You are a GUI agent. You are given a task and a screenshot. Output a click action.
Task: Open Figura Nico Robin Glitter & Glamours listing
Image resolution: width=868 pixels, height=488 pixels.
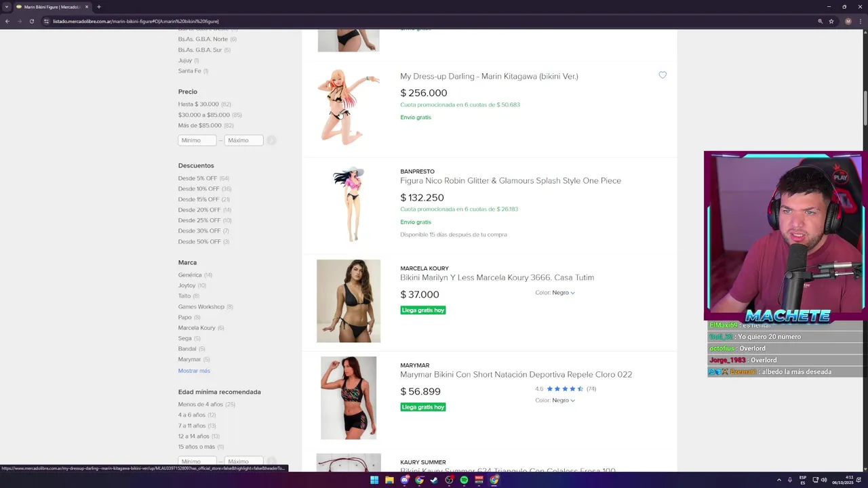click(511, 181)
